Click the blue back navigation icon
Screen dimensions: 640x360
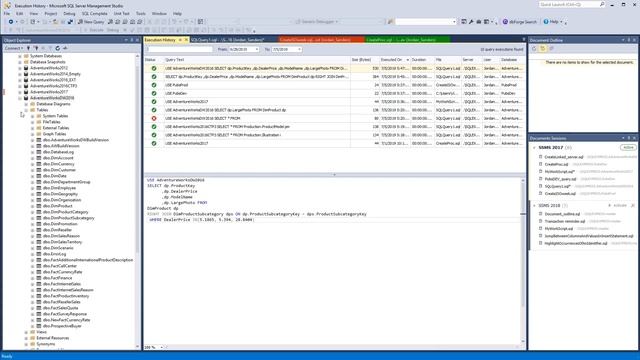pyautogui.click(x=11, y=22)
